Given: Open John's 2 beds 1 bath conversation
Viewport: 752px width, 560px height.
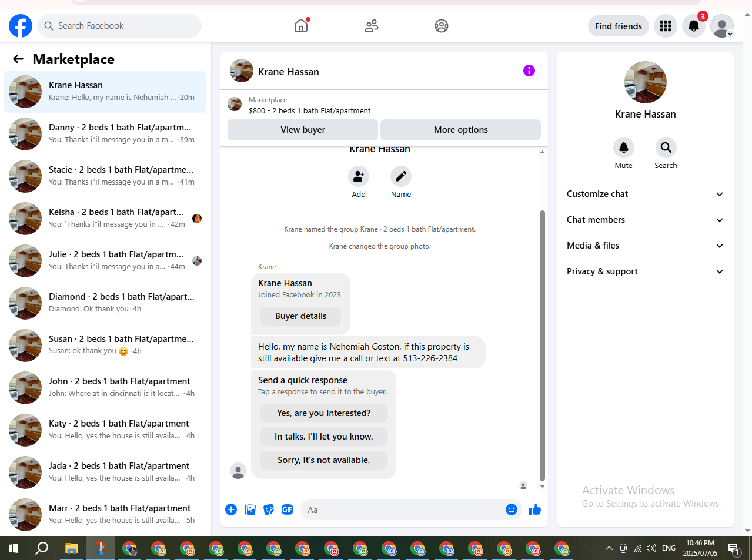Looking at the screenshot, I should pos(105,388).
